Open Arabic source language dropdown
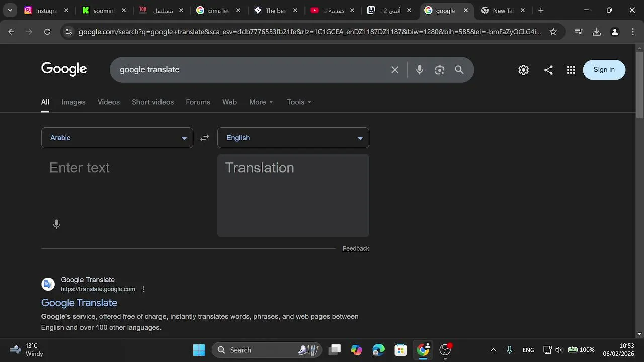The height and width of the screenshot is (362, 644). (117, 138)
